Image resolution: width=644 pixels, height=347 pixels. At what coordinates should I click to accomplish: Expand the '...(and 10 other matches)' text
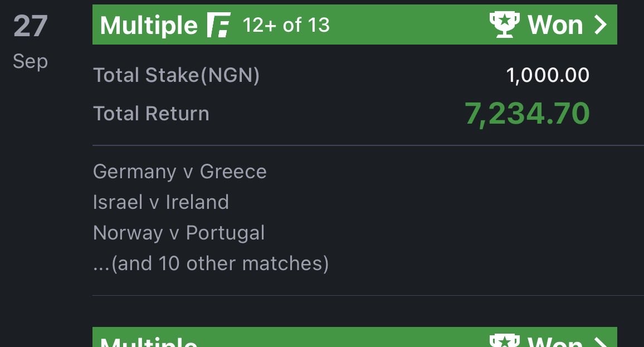click(211, 263)
